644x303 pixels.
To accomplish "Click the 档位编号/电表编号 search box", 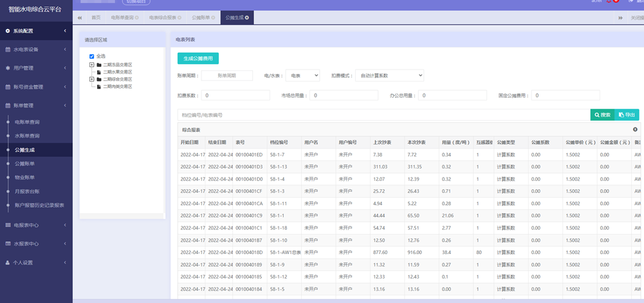I will click(x=383, y=115).
